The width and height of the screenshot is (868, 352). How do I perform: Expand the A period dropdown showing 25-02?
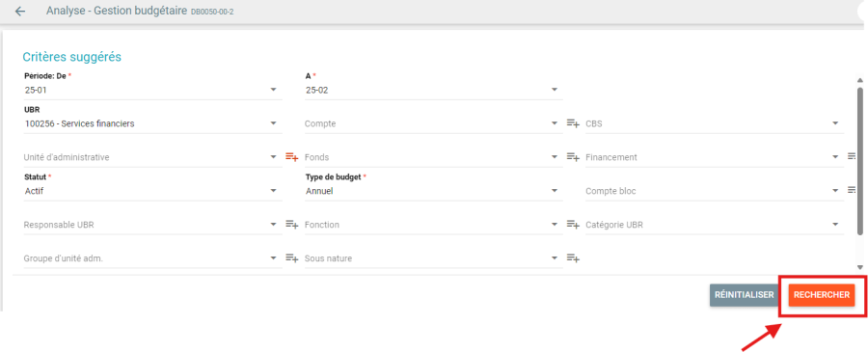433,90
